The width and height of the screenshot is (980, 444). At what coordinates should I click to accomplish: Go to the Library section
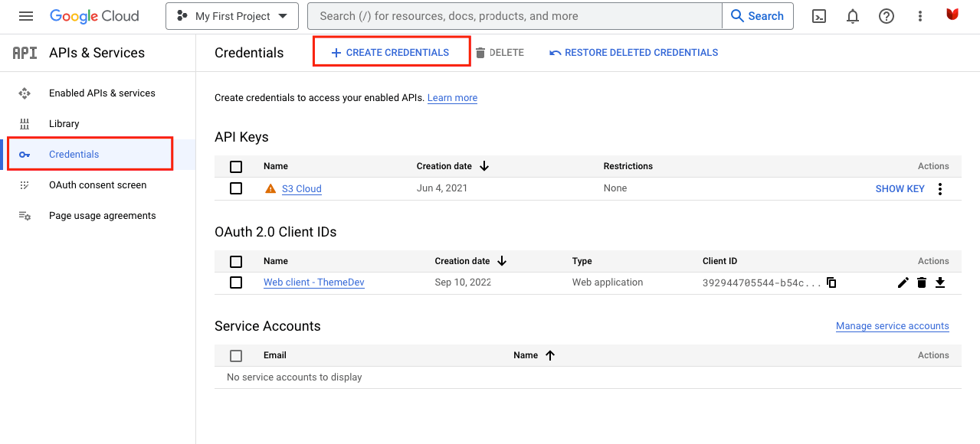pyautogui.click(x=64, y=123)
